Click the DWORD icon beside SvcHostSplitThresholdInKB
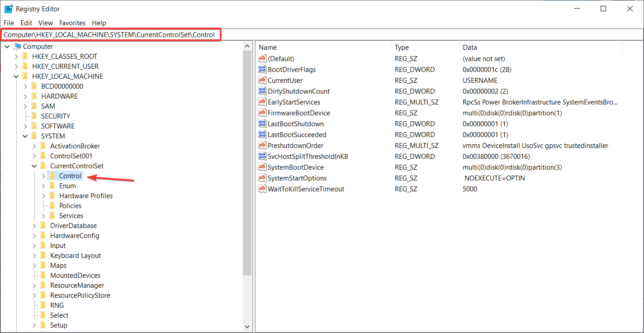Image resolution: width=644 pixels, height=333 pixels. tap(262, 156)
